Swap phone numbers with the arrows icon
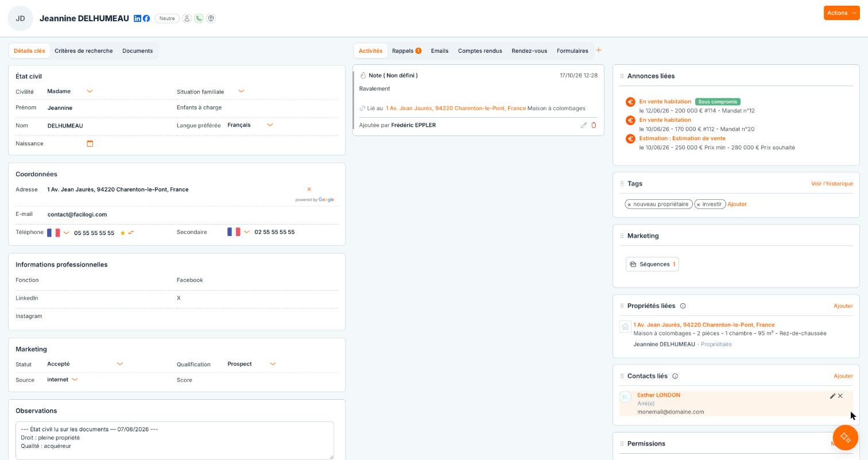This screenshot has width=868, height=460. tap(131, 233)
